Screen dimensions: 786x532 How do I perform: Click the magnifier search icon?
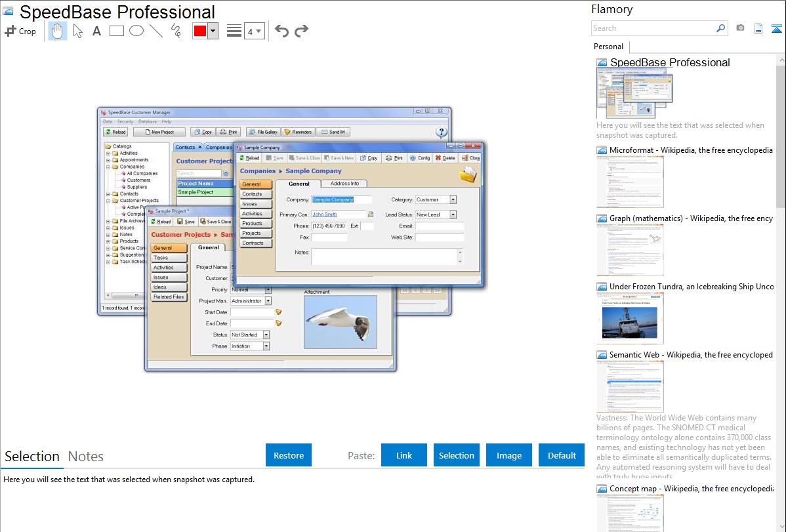(720, 28)
